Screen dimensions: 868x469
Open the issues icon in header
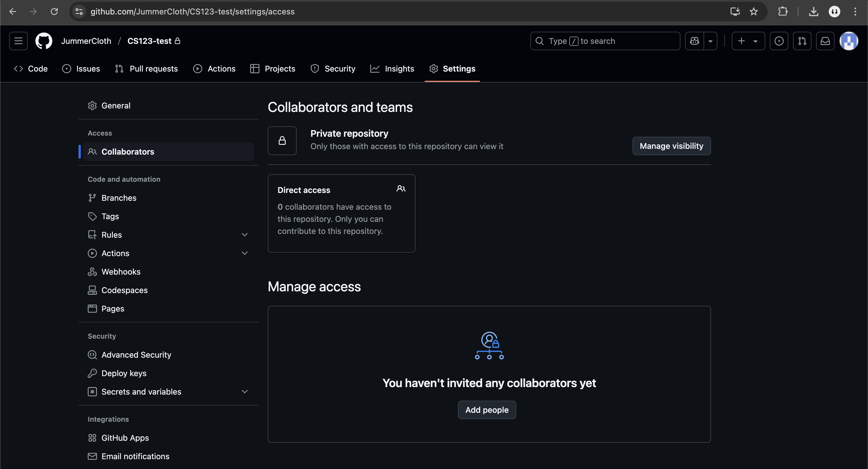(779, 41)
